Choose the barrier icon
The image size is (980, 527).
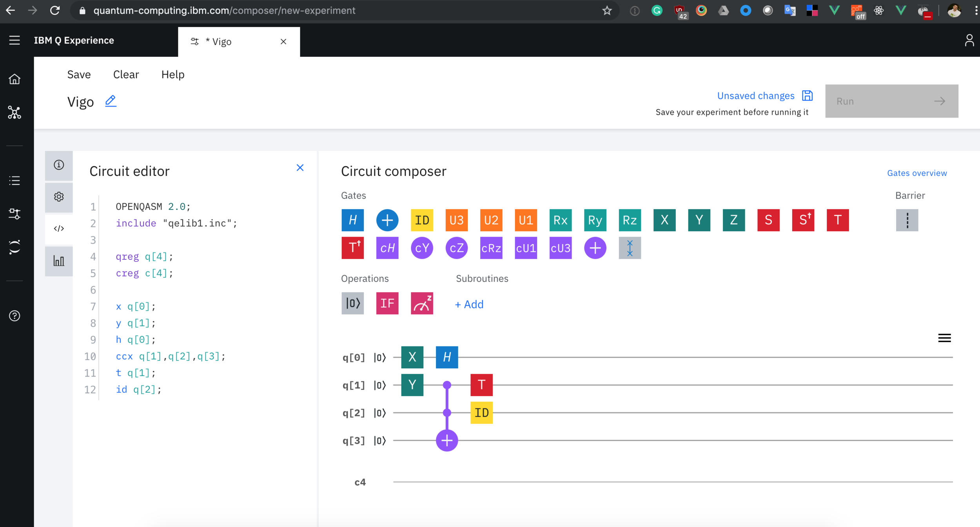click(x=907, y=220)
